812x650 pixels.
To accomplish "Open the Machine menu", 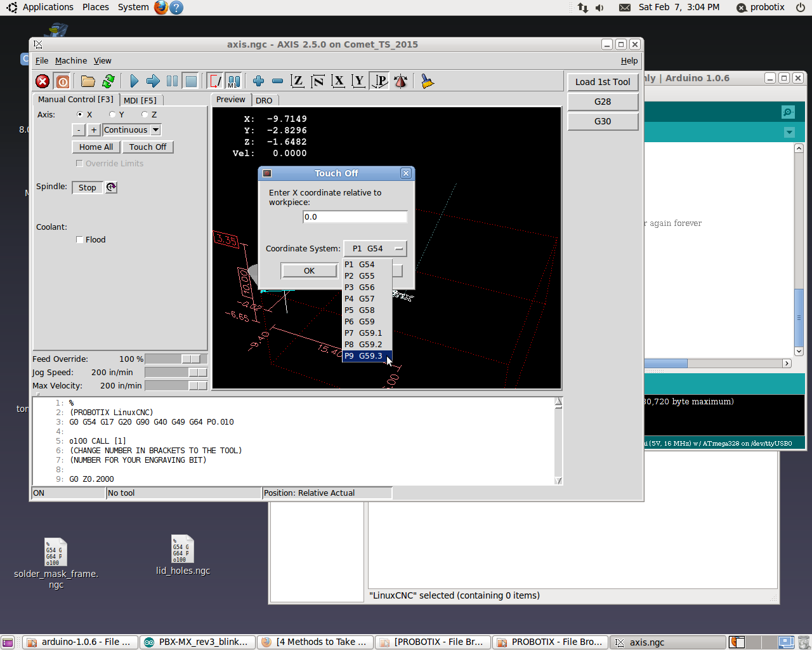I will tap(70, 61).
